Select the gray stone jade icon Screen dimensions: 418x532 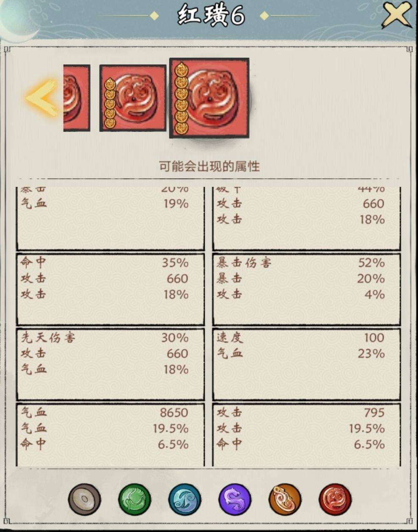85,500
